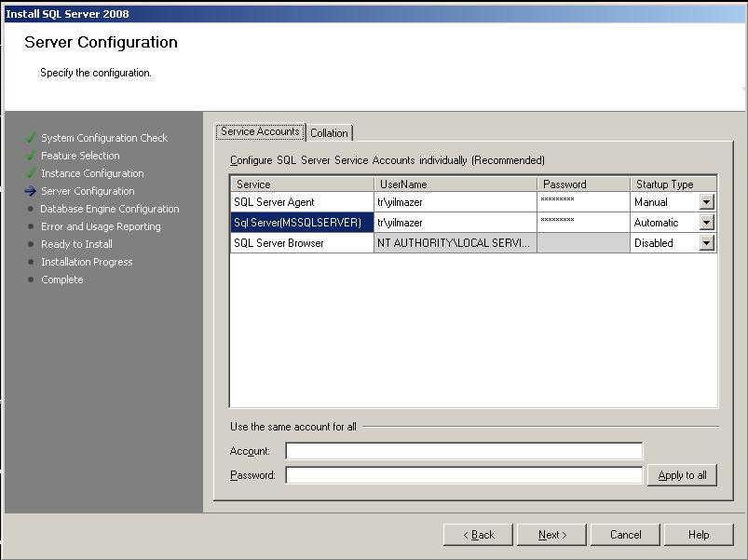Open Startup Type dropdown for SQL Server Agent
The image size is (748, 560).
(x=706, y=202)
